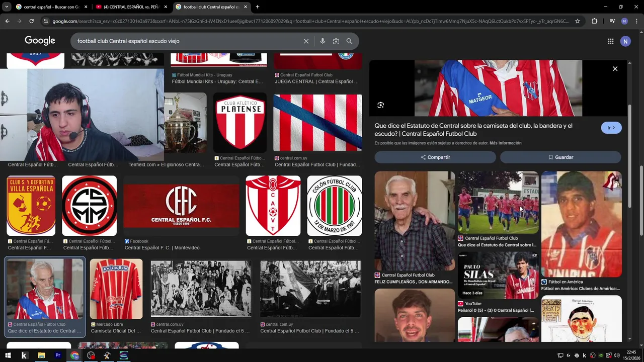Open the CEFC Central Español F.C. banner
The width and height of the screenshot is (644, 362).
[x=182, y=206]
